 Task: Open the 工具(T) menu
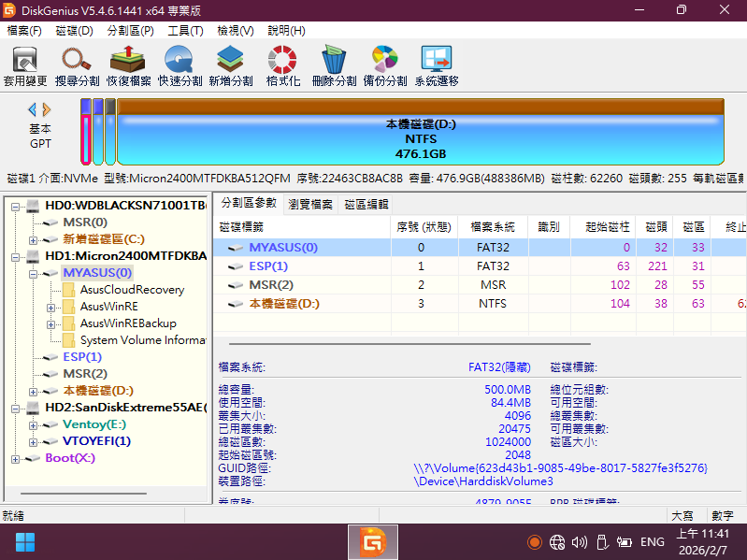(x=185, y=31)
